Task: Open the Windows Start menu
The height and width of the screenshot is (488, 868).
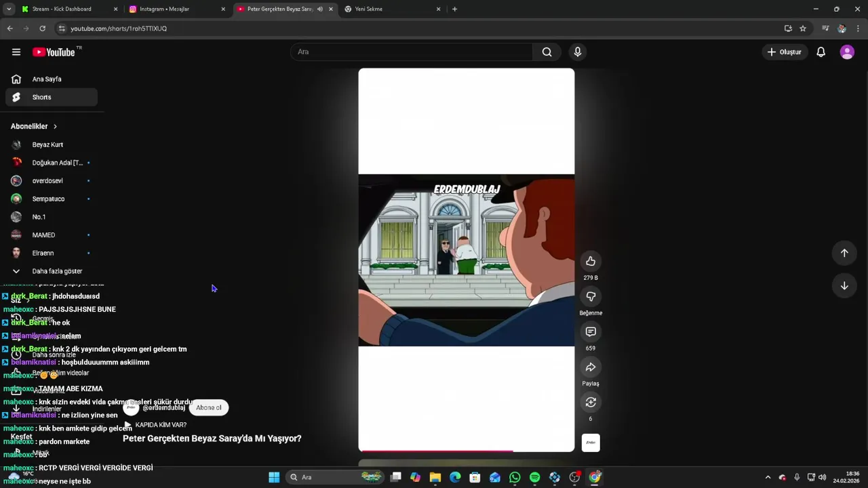Action: (274, 477)
